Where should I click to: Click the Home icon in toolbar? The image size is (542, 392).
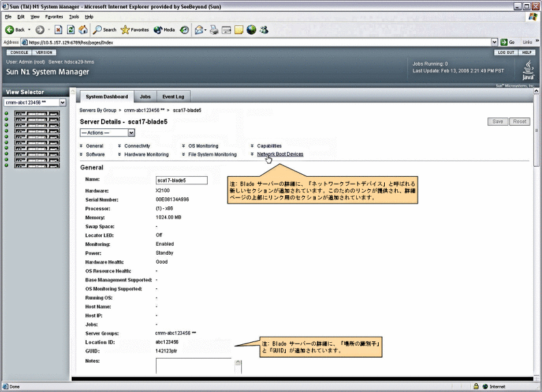[x=83, y=30]
